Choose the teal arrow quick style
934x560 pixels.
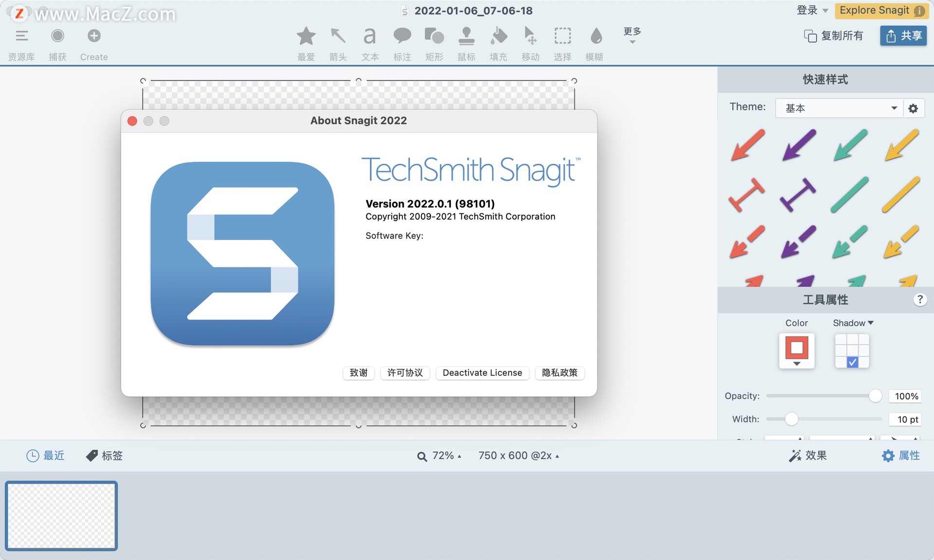[850, 145]
